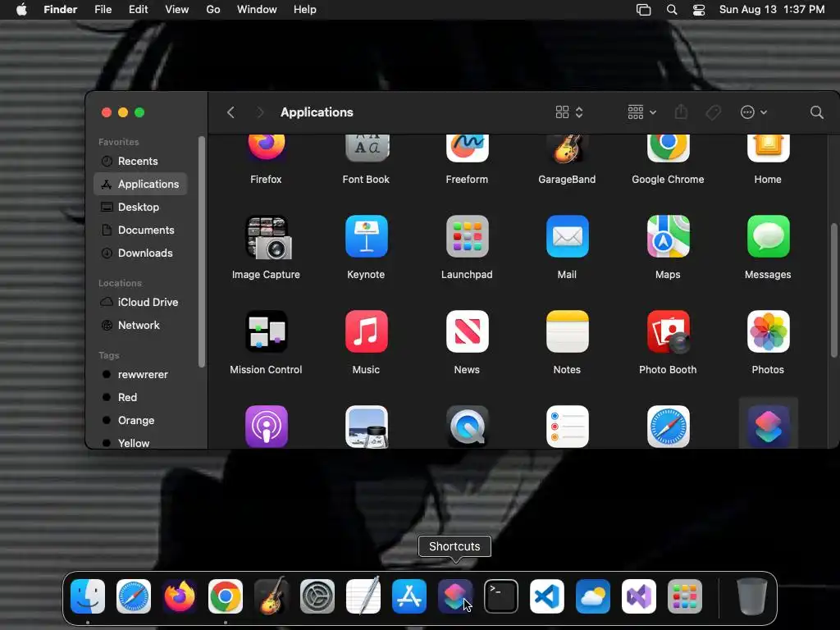
Task: Select the Mission Control app
Action: [x=267, y=331]
